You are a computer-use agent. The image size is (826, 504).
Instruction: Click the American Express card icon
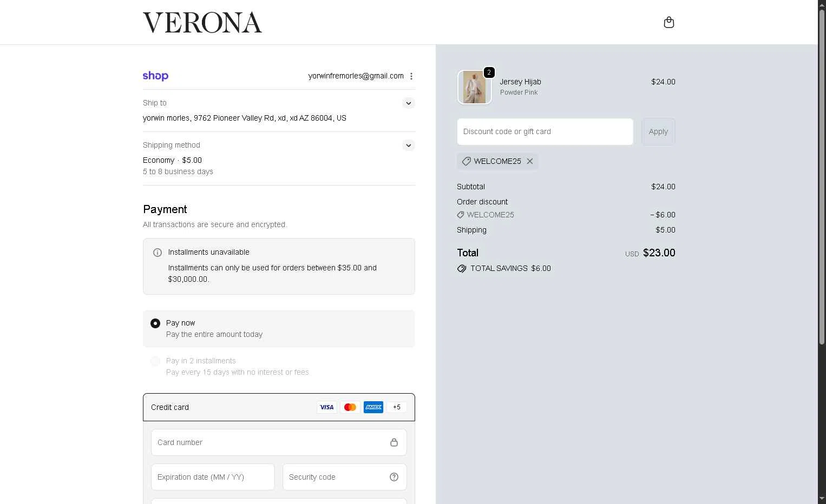[373, 407]
